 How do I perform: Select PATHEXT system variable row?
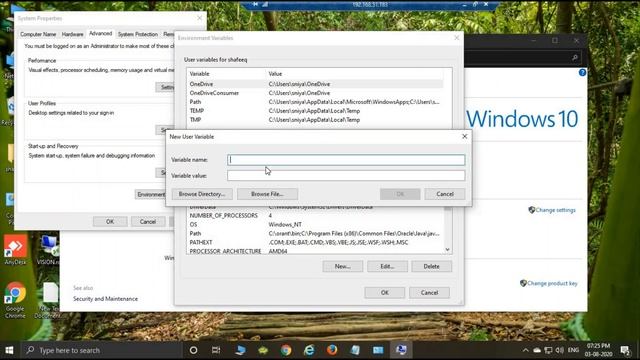(x=315, y=242)
